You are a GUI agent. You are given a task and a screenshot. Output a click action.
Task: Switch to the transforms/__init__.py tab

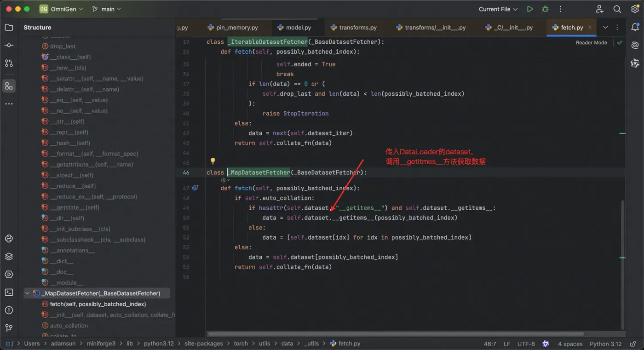tap(430, 28)
